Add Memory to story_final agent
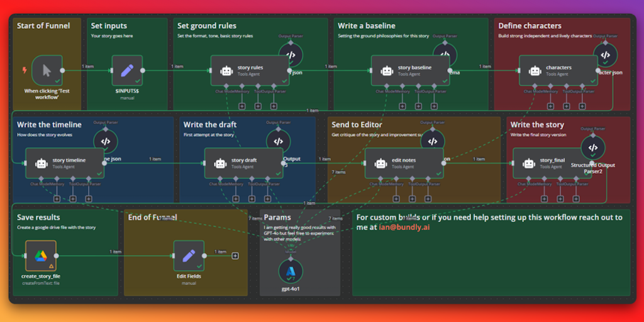The width and height of the screenshot is (644, 322). pyautogui.click(x=544, y=199)
